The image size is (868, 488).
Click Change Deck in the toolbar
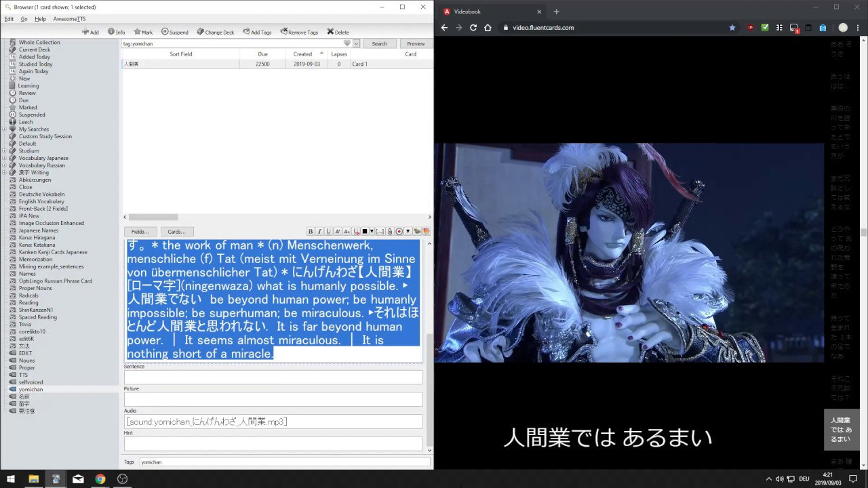(x=216, y=32)
